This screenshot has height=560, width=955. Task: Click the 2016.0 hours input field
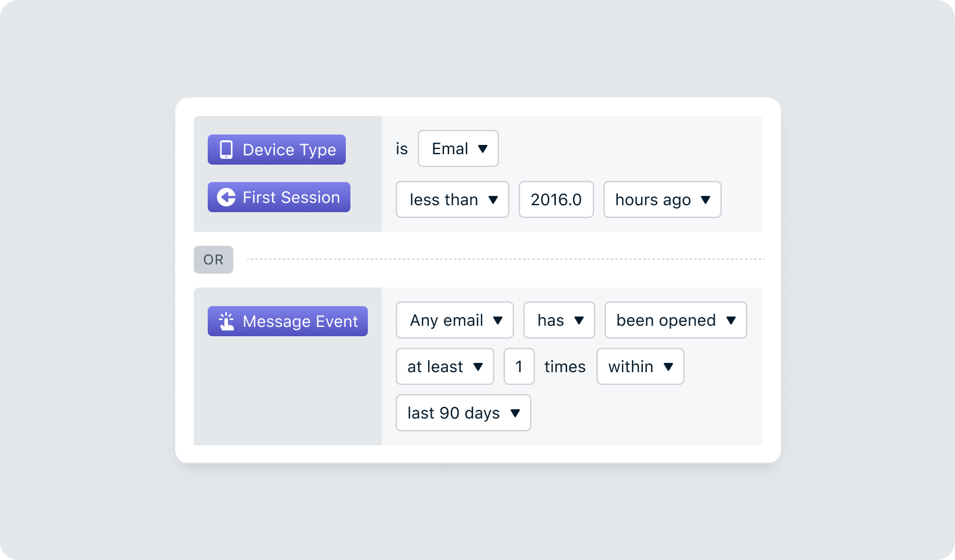[x=556, y=199]
